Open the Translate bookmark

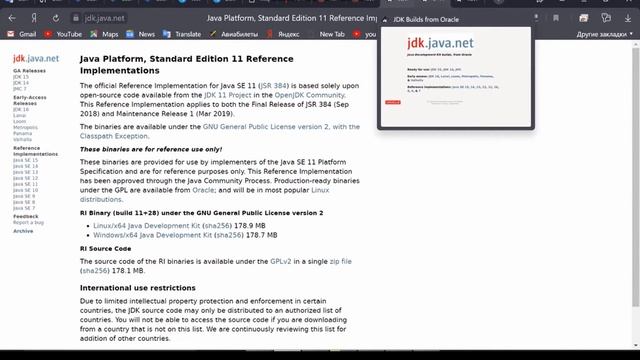click(182, 34)
